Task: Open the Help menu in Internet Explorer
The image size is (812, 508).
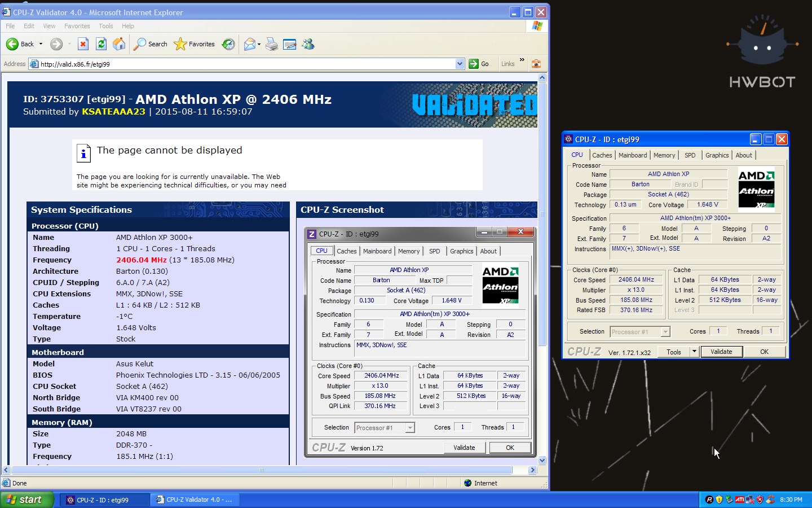Action: coord(128,26)
